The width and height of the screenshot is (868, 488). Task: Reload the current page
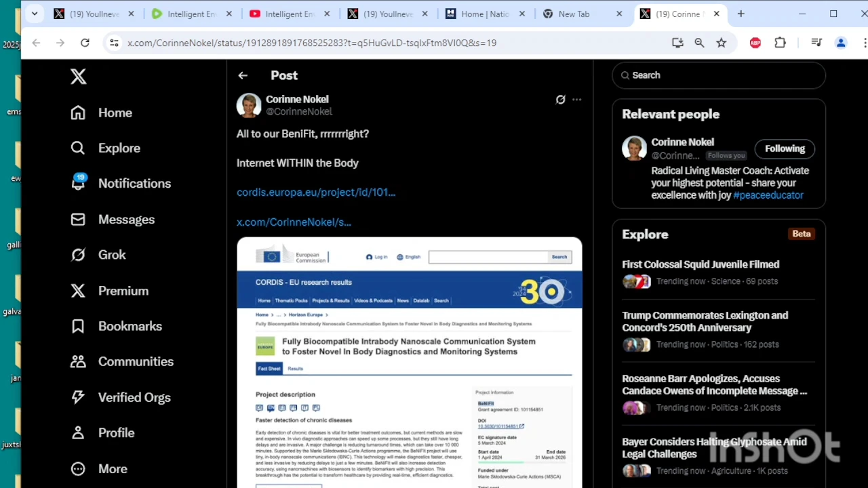[x=85, y=43]
